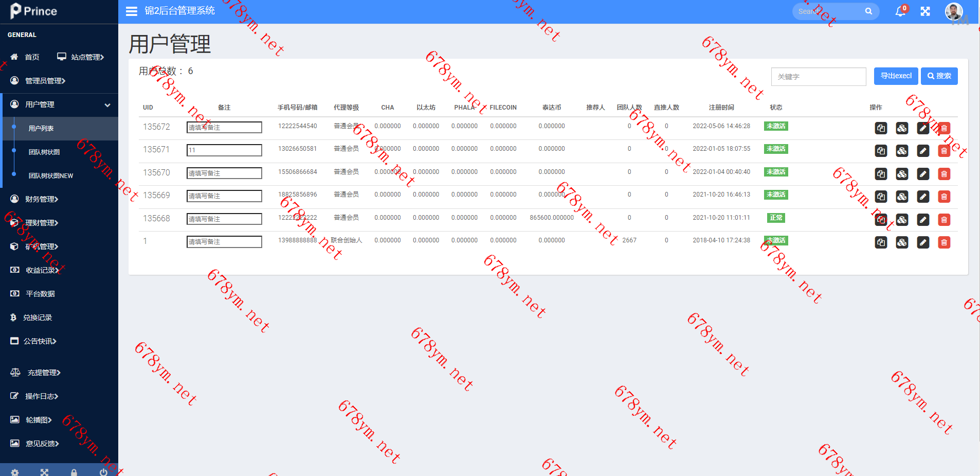Open 团队树状图 in the sidebar

(44, 152)
